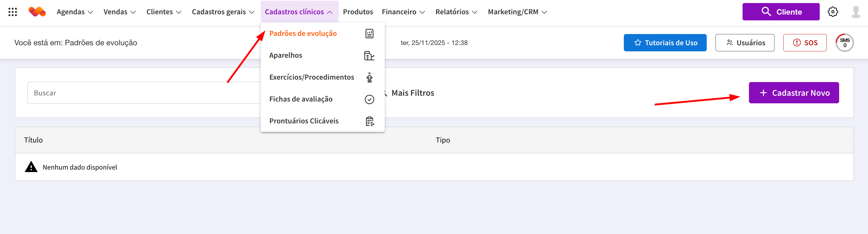This screenshot has height=234, width=868.
Task: Choose Padrões de evolução menu item
Action: coord(303,33)
